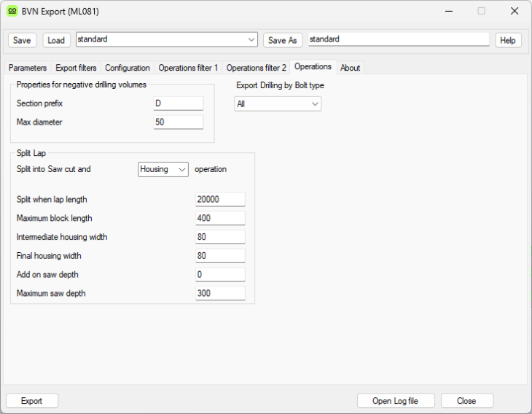Image resolution: width=532 pixels, height=414 pixels.
Task: Click the Save button
Action: click(x=22, y=40)
